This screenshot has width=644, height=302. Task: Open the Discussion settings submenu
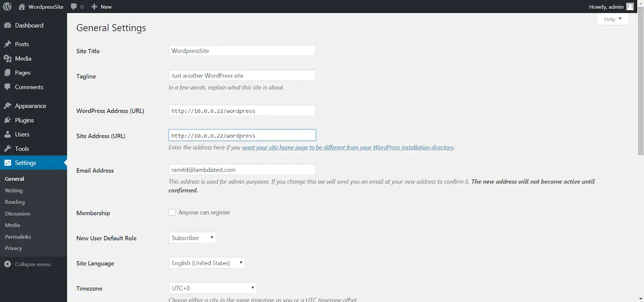point(17,214)
